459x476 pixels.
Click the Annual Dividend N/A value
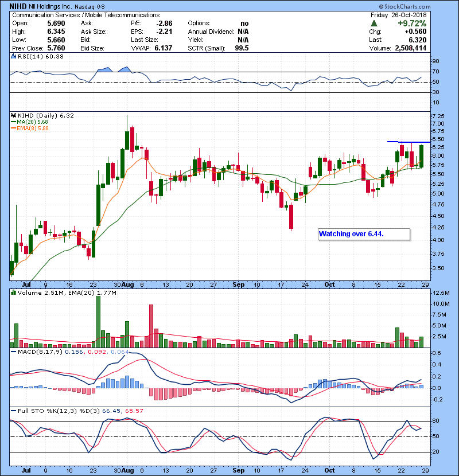(x=243, y=32)
